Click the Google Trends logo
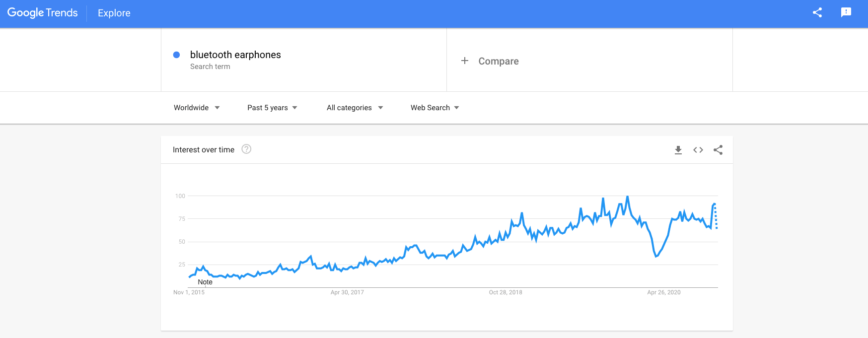Viewport: 868px width, 338px height. click(x=42, y=12)
